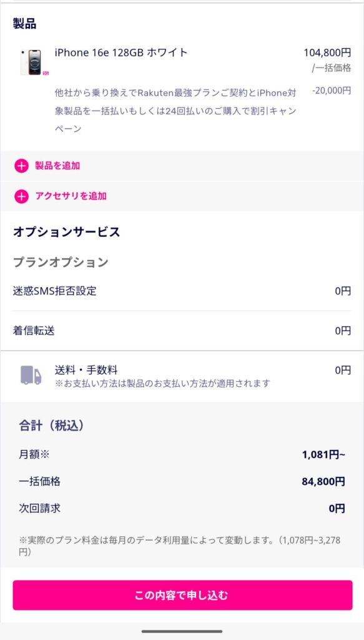Screen dimensions: 364x640
Task: Tap the delivery truck icon
Action: point(31,375)
